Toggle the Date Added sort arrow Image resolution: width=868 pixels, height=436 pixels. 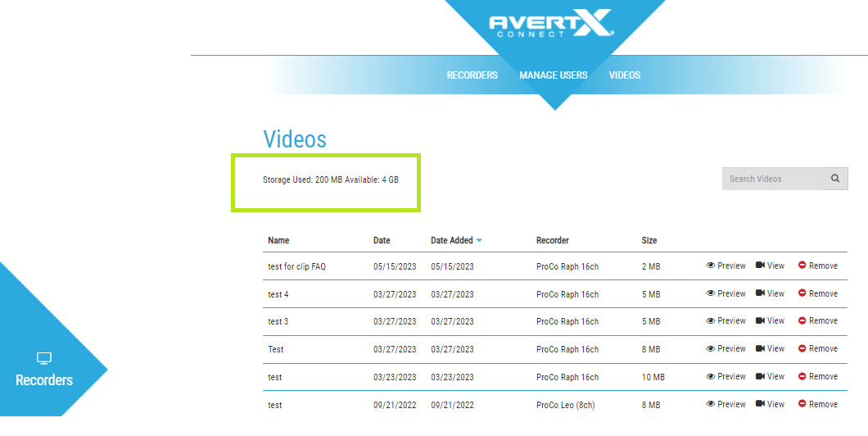point(479,240)
